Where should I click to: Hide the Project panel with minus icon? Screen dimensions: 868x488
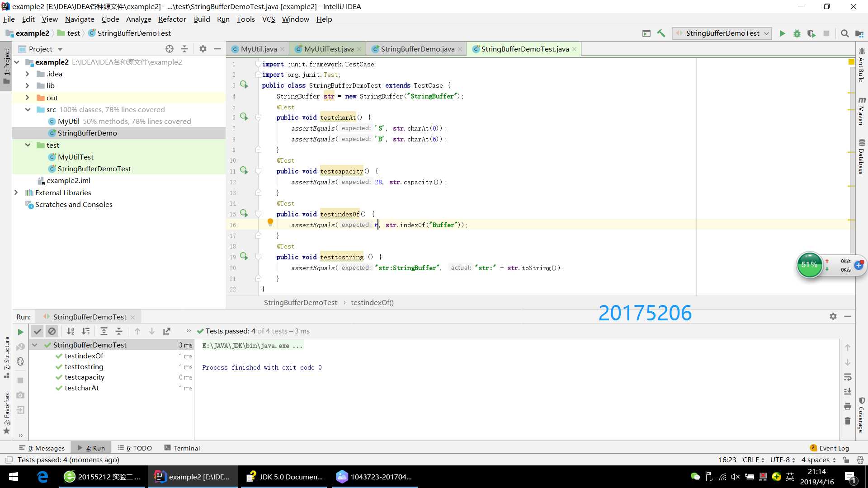pyautogui.click(x=217, y=49)
